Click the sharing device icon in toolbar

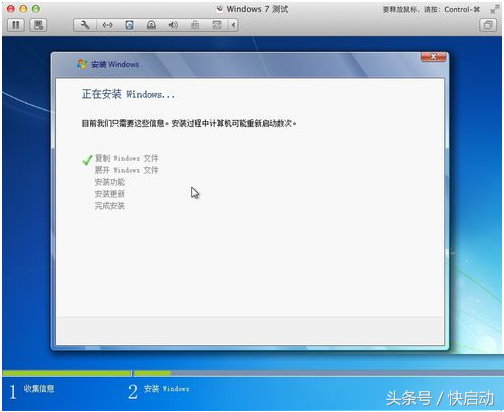coord(217,25)
